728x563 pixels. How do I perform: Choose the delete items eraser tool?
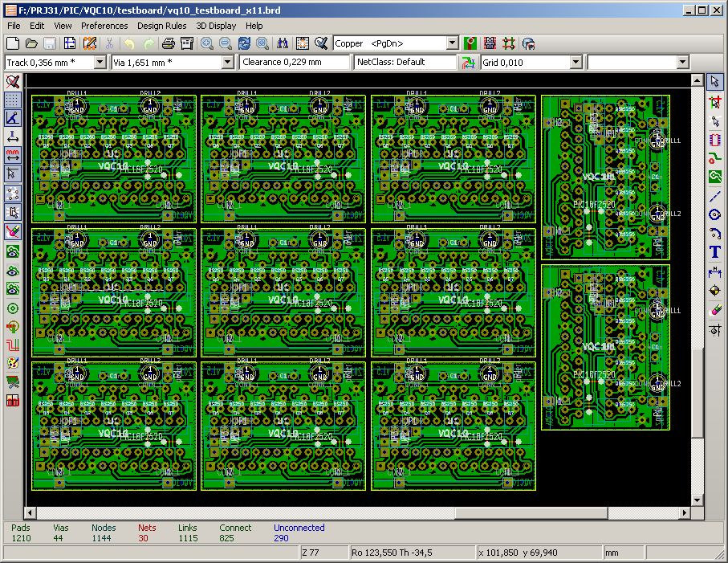[x=715, y=310]
